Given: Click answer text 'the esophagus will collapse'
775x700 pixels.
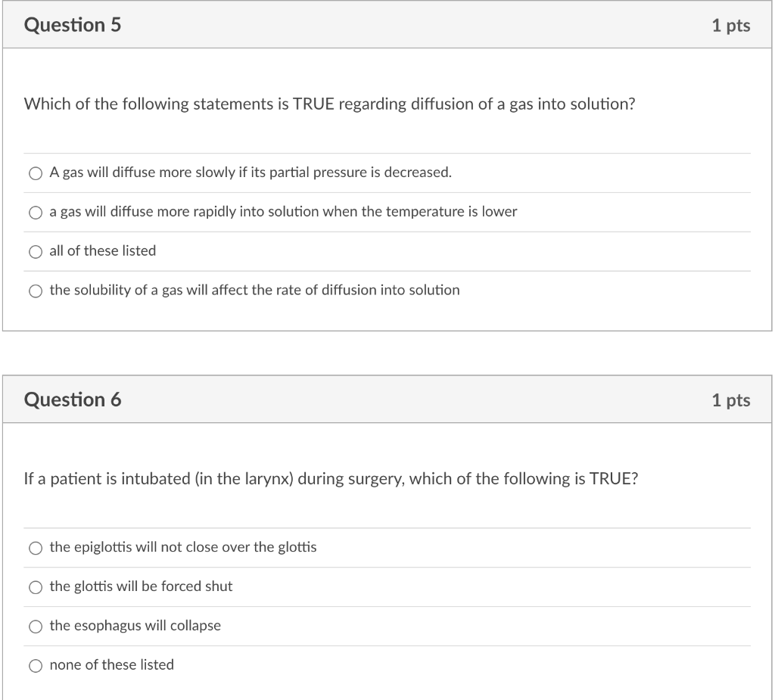Looking at the screenshot, I should [135, 625].
